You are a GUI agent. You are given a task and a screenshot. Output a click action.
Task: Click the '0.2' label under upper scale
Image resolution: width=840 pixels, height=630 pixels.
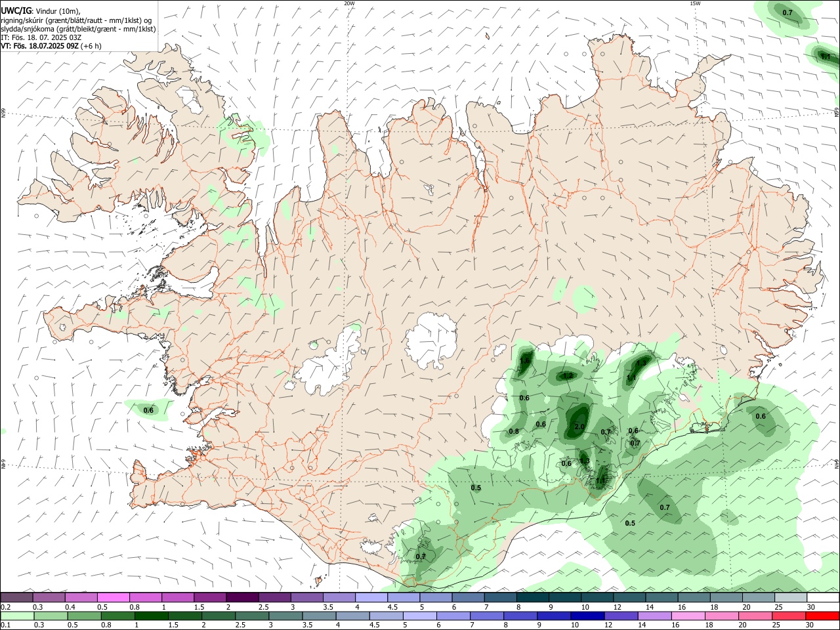click(x=6, y=606)
